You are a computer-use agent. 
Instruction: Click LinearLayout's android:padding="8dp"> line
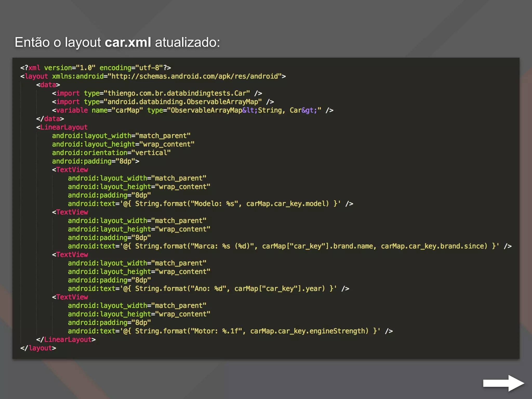pos(96,161)
